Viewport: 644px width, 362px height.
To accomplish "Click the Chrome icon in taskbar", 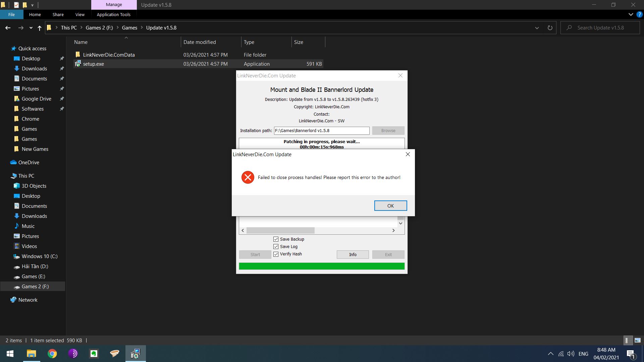I will pos(52,354).
